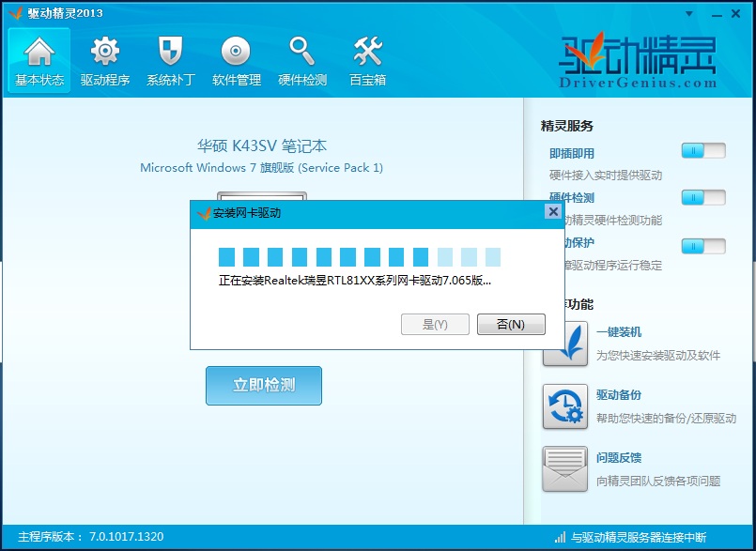Image resolution: width=756 pixels, height=551 pixels.
Task: Click 硬件接入实时提供驱动 description
Action: pos(606,175)
